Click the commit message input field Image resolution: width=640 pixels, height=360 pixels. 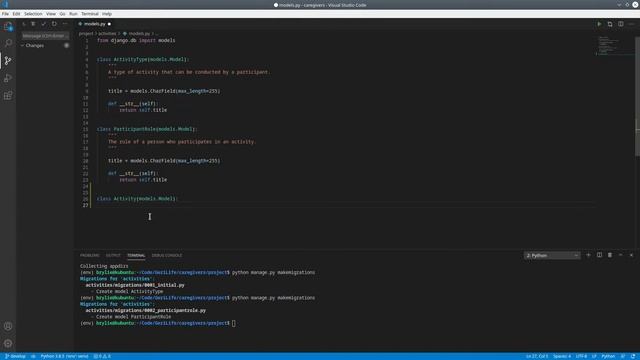[x=45, y=36]
